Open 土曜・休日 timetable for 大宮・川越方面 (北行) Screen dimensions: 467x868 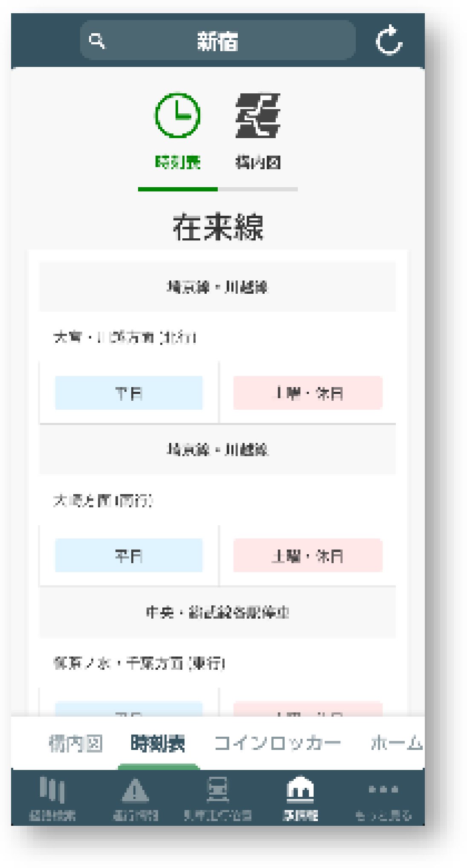pyautogui.click(x=308, y=393)
